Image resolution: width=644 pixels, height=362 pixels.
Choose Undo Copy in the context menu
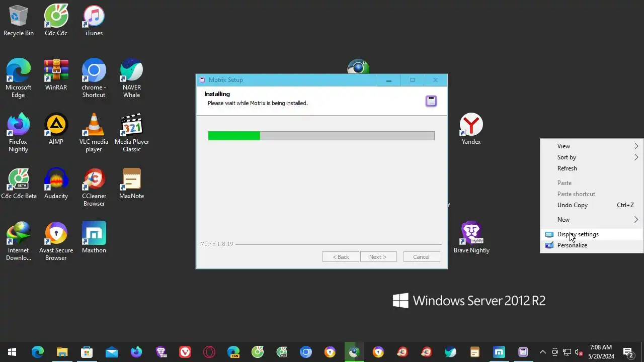(592, 205)
